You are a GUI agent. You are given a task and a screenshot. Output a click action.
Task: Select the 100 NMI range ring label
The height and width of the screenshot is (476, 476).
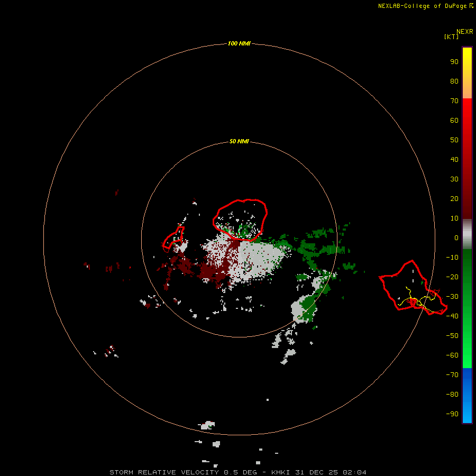239,43
